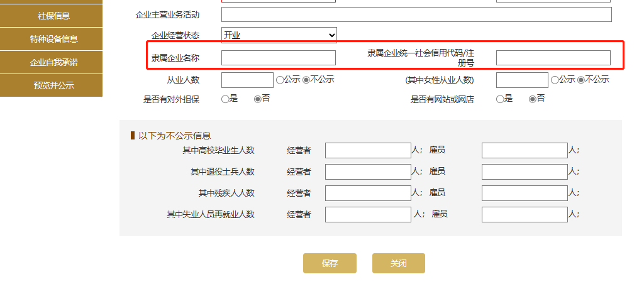The width and height of the screenshot is (644, 289).
Task: Click 雇员 field for 退役士兵人数
Action: click(525, 172)
